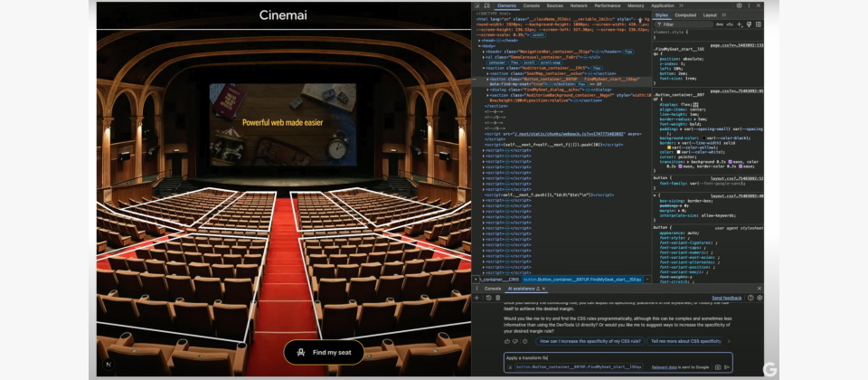Click the take screenshot camera icon
The width and height of the screenshot is (868, 380).
718,367
